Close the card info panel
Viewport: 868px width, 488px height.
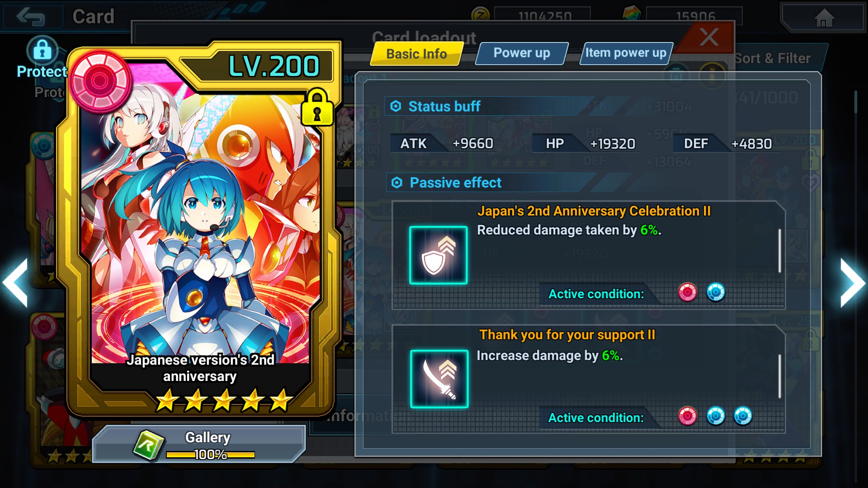[708, 37]
